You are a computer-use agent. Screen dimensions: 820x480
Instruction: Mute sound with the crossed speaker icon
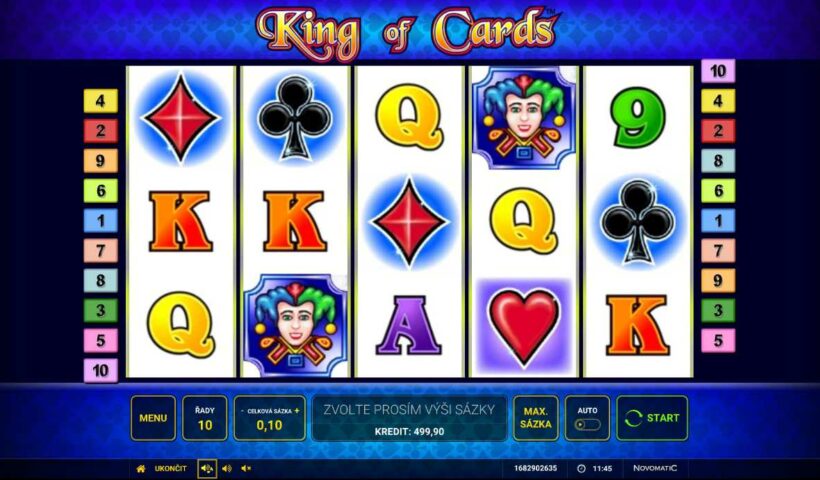click(x=246, y=468)
